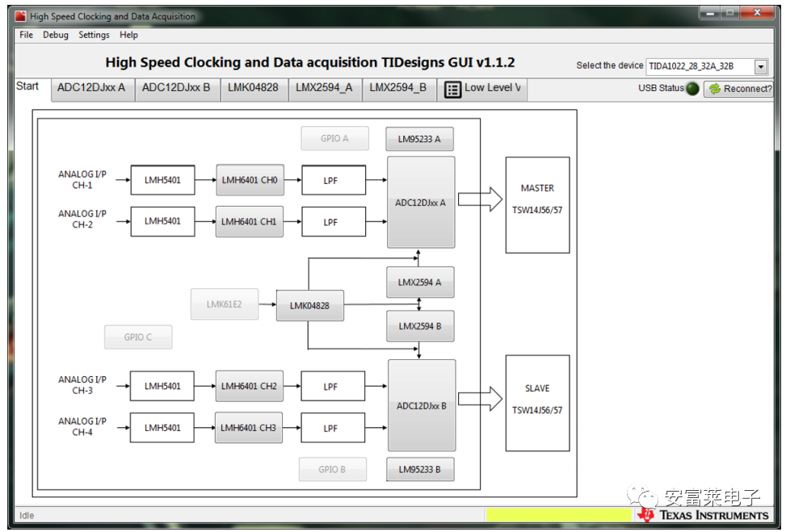Select the LMH6401 CH0 block
786x532 pixels.
250,180
